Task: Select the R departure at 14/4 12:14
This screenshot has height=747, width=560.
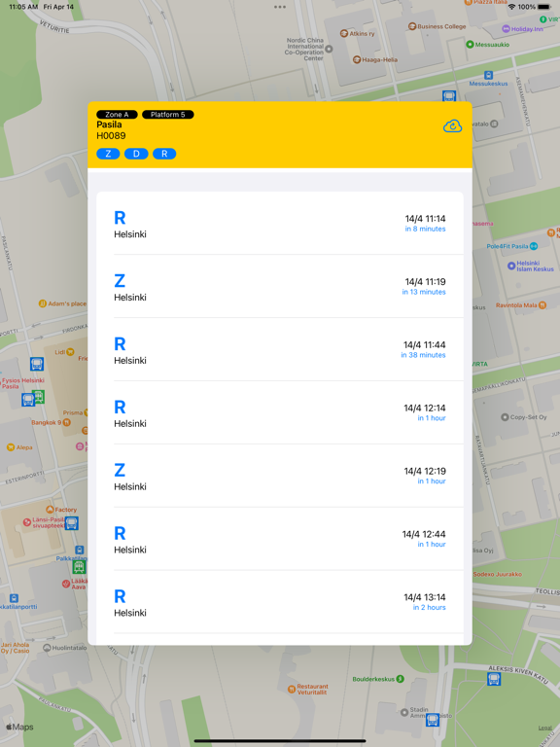Action: pos(280,412)
